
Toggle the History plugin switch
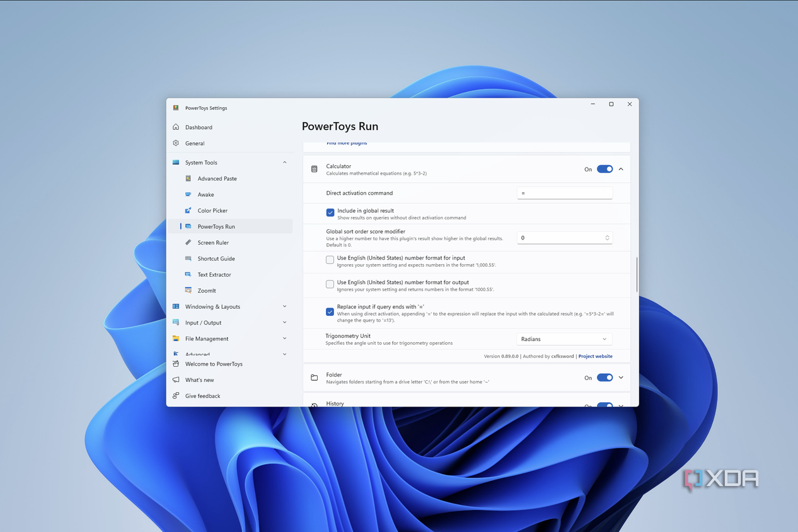pos(604,405)
